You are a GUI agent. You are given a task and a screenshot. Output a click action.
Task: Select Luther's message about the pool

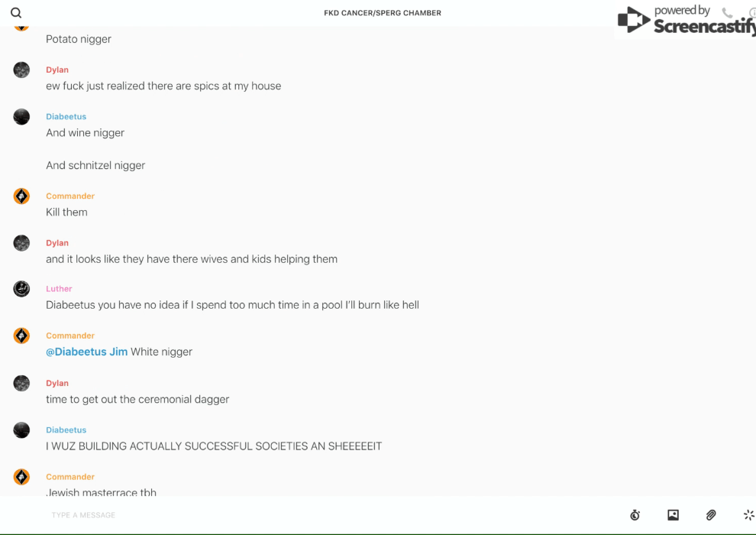(232, 305)
